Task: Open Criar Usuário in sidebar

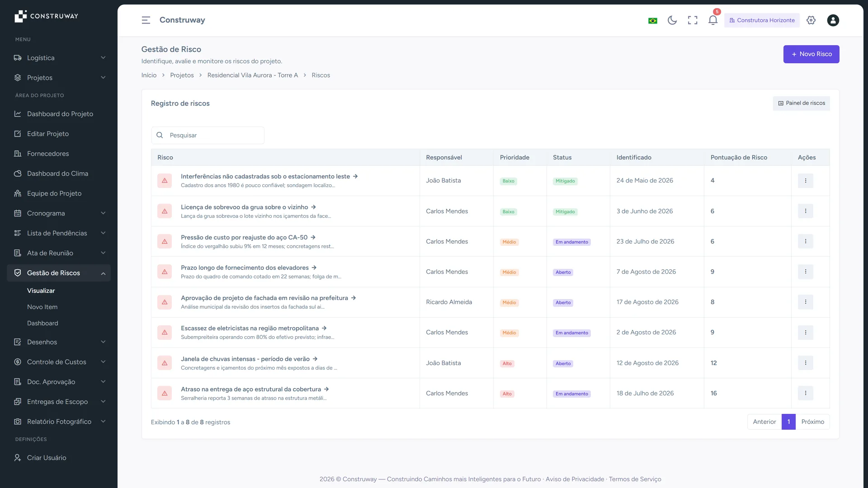Action: (x=59, y=458)
